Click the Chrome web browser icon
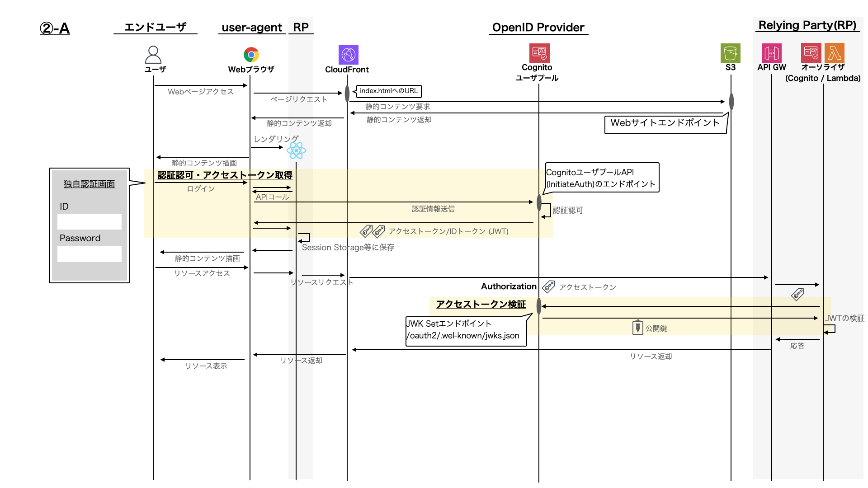 point(251,55)
